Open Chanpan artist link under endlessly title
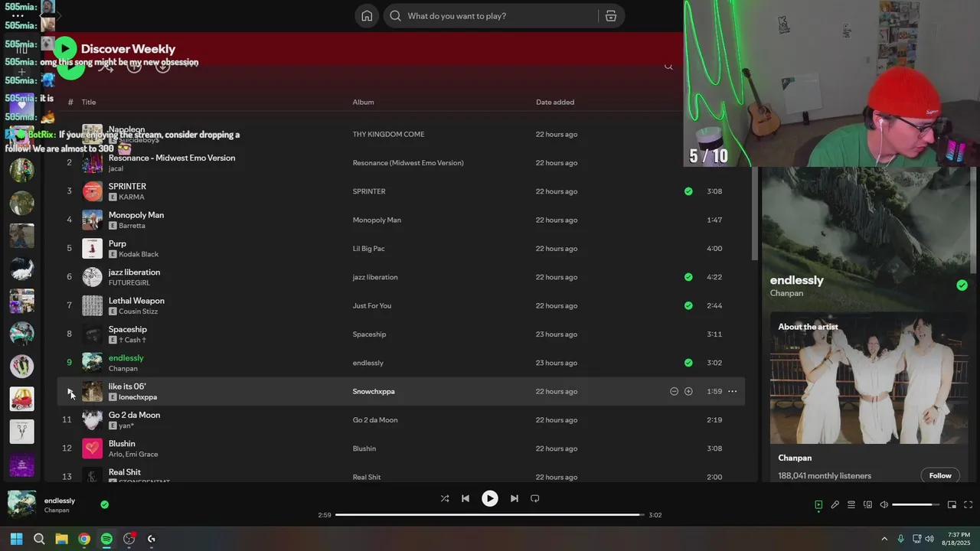980x551 pixels. pos(786,293)
